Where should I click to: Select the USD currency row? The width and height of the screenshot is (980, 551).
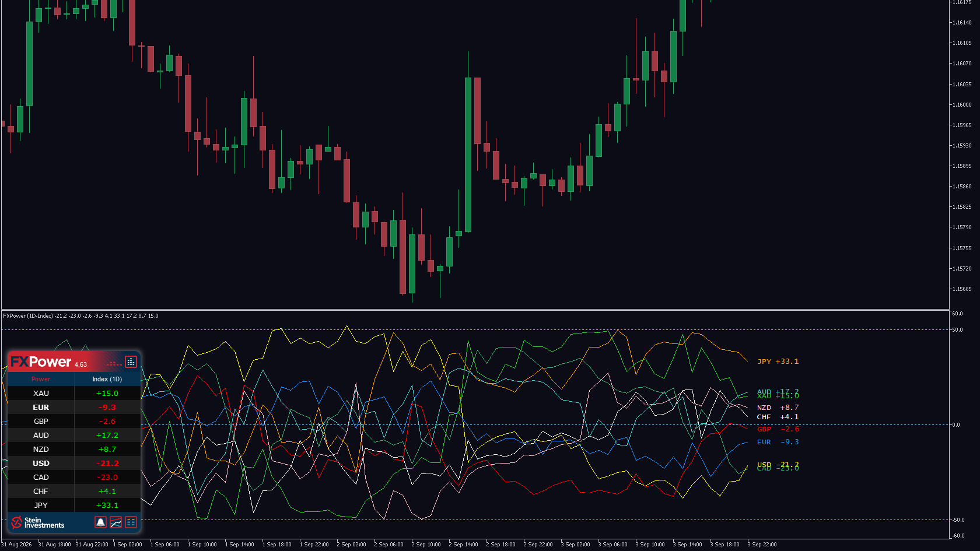click(x=74, y=463)
